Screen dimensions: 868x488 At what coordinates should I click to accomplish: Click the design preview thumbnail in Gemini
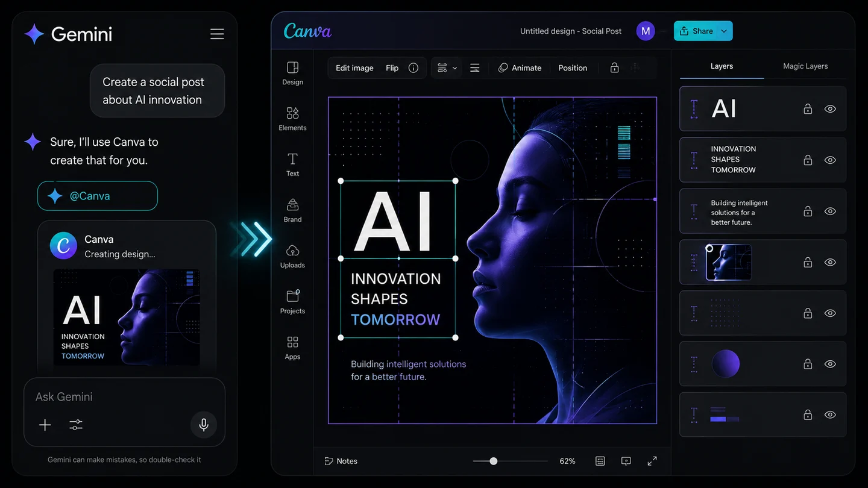(x=127, y=317)
